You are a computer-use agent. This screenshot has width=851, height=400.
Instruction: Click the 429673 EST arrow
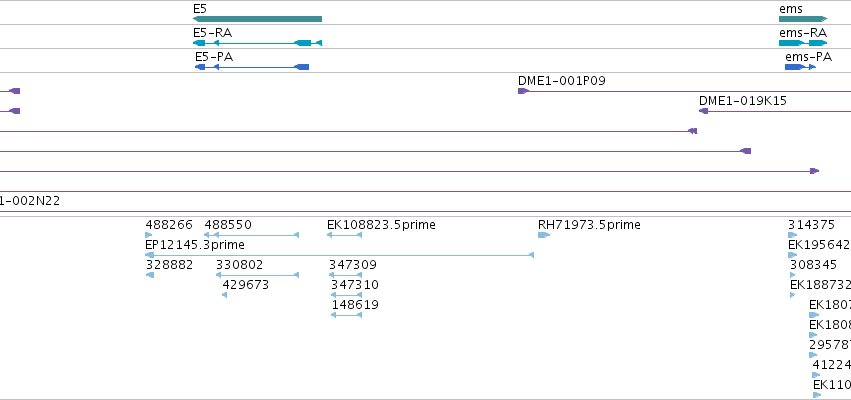(x=224, y=295)
